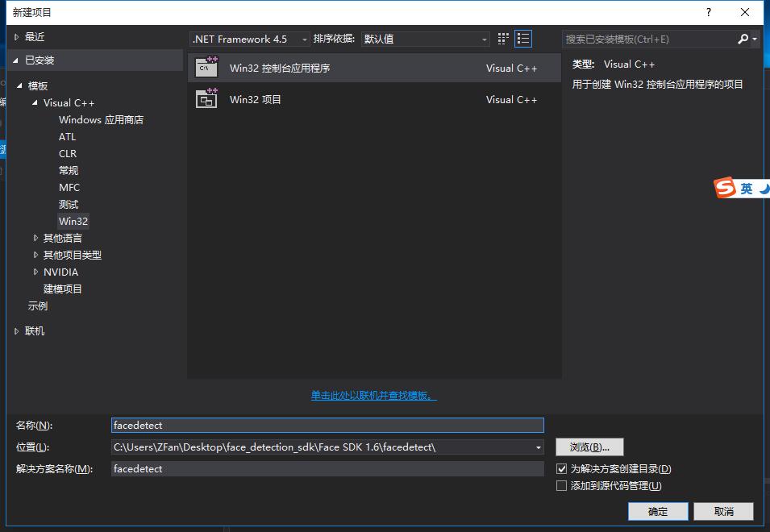This screenshot has height=532, width=770.
Task: Select the ATL category
Action: coord(67,137)
